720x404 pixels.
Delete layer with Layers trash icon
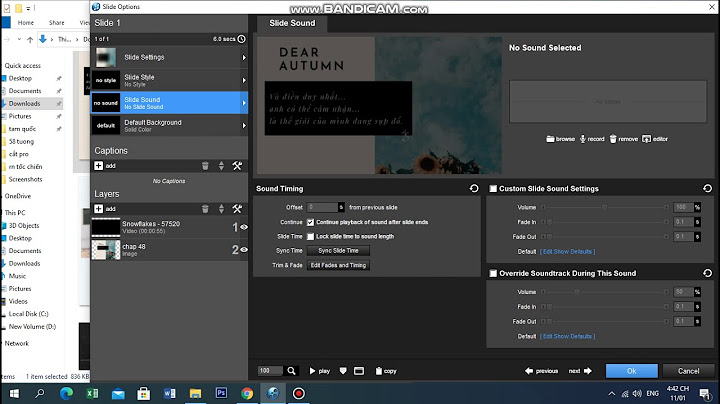point(205,209)
